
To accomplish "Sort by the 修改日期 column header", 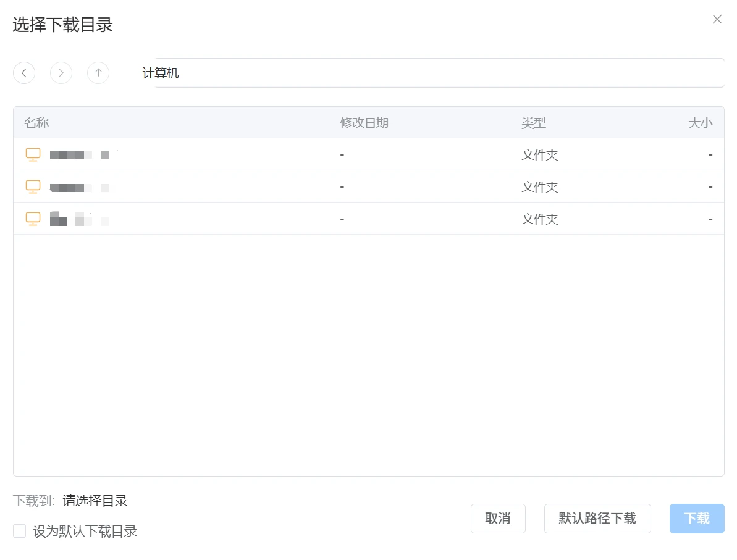I will [364, 123].
